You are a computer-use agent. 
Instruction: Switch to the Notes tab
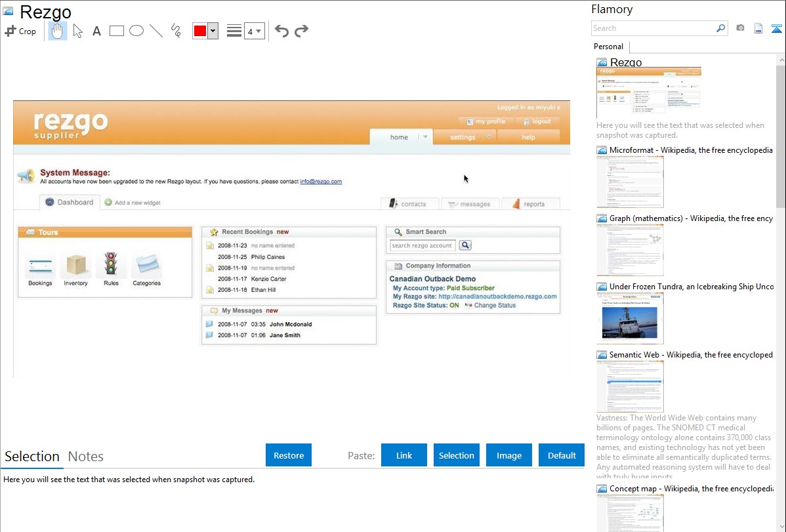86,457
